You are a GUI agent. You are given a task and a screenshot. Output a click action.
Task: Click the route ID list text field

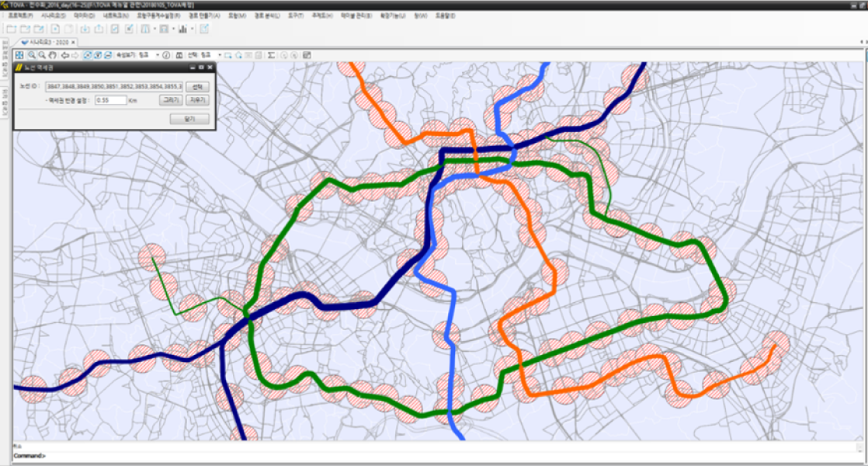(x=113, y=86)
